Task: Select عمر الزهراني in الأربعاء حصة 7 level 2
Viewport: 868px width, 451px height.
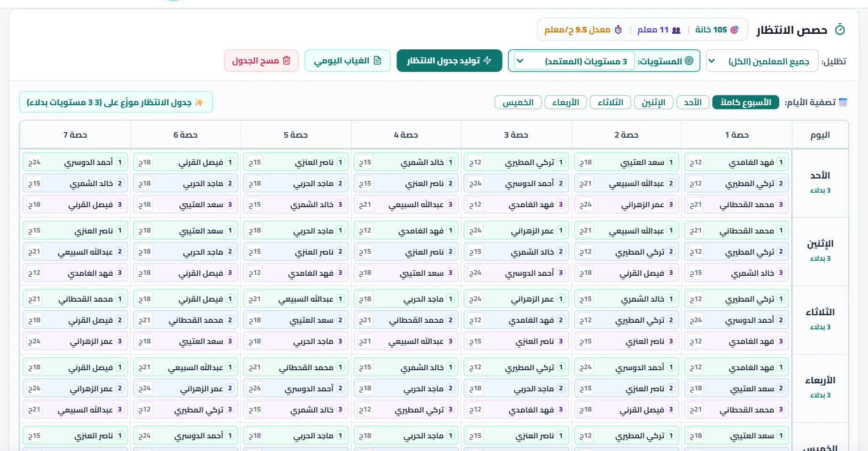Action: click(75, 388)
